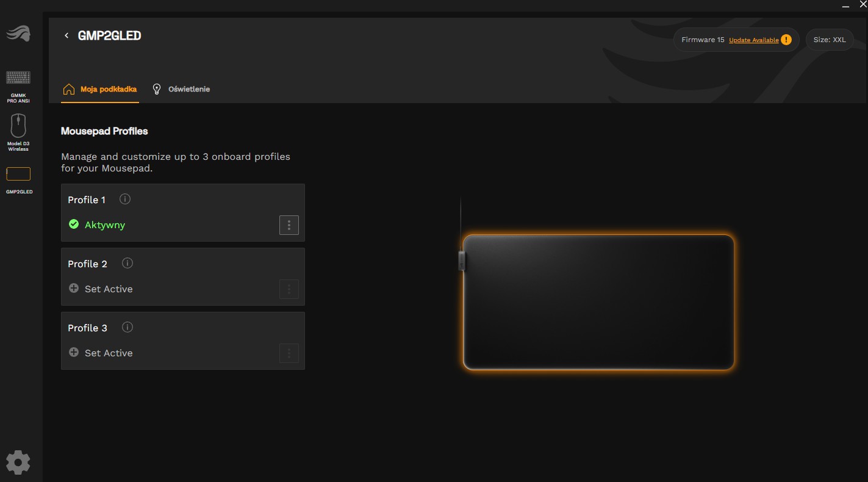Open Profile 2 three-dot options menu
The image size is (868, 482).
(289, 289)
